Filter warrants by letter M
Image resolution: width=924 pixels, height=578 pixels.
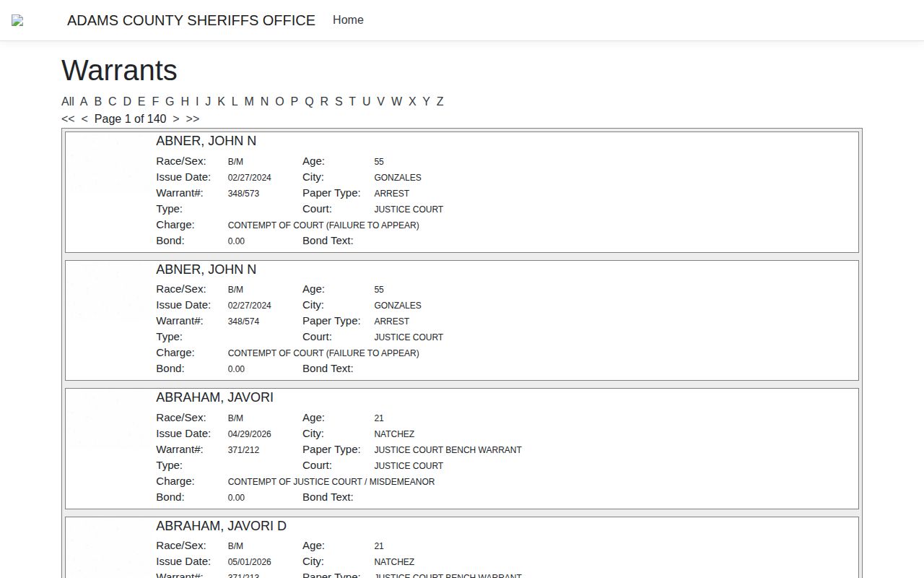click(249, 102)
